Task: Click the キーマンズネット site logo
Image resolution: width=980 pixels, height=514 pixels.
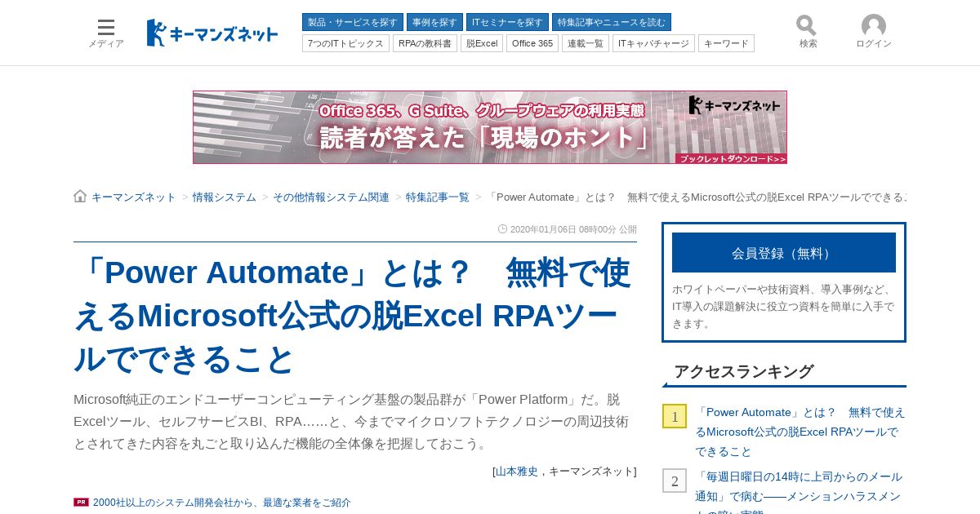Action: click(212, 33)
